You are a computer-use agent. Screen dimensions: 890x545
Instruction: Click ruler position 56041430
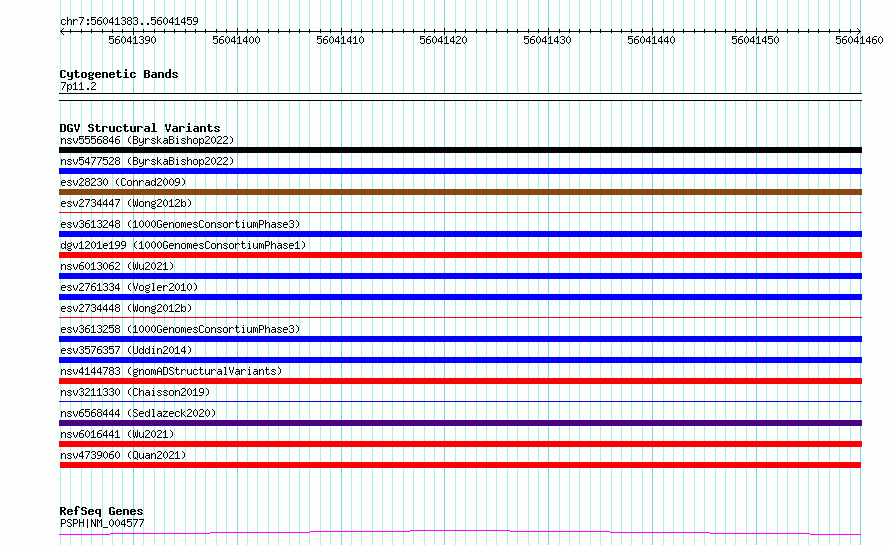pos(547,40)
